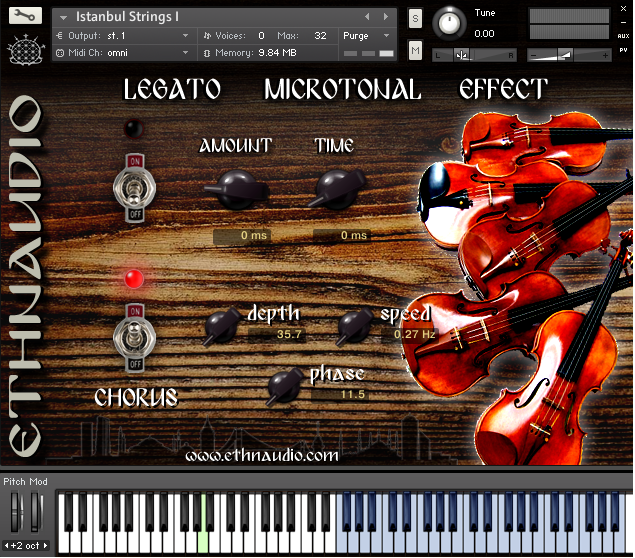The height and width of the screenshot is (558, 635).
Task: Click the Tune value 0.00
Action: click(484, 34)
